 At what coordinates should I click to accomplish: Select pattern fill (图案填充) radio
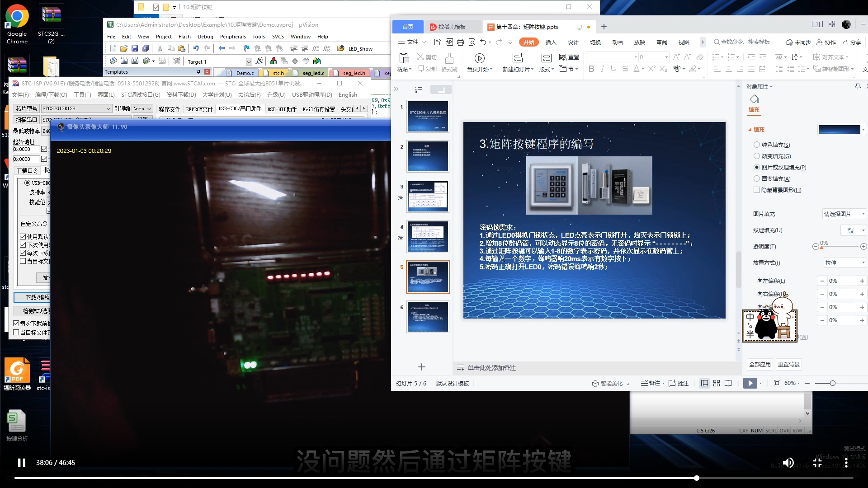[x=756, y=178]
